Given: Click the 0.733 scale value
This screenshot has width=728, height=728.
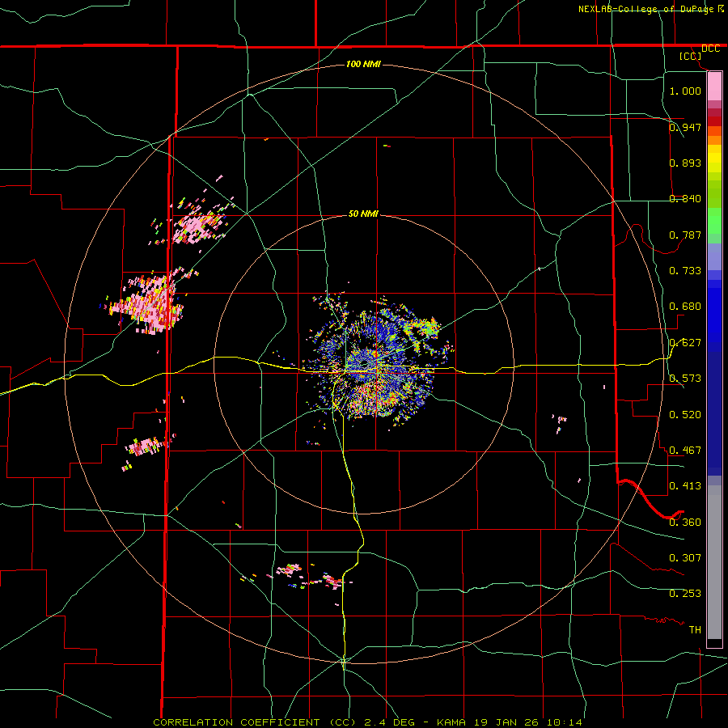Looking at the screenshot, I should tap(685, 271).
